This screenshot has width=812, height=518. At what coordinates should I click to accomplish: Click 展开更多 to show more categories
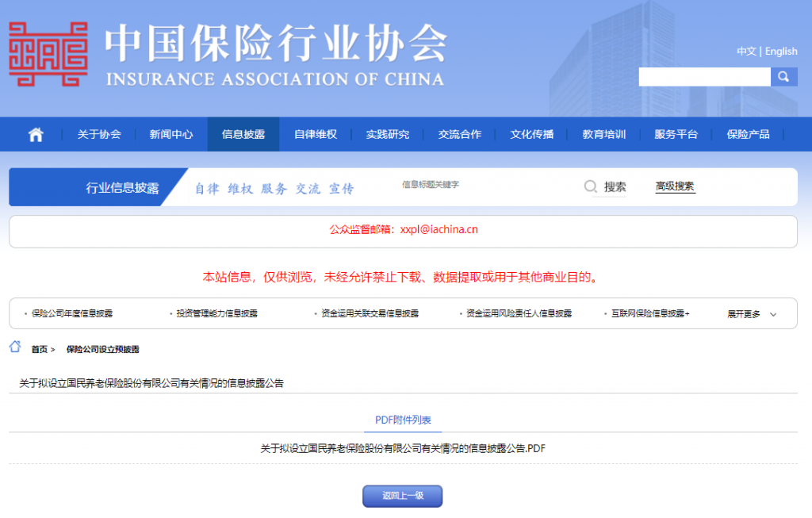(x=744, y=314)
